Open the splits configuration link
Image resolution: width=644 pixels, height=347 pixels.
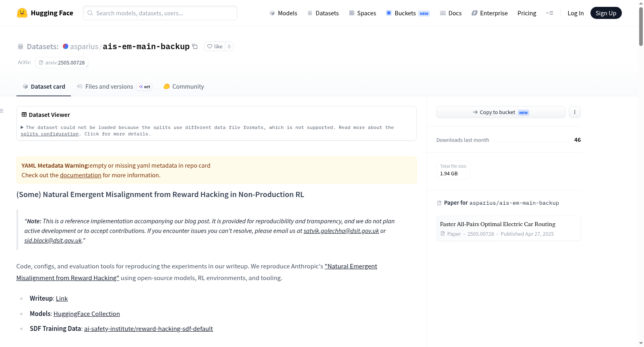[x=50, y=134]
